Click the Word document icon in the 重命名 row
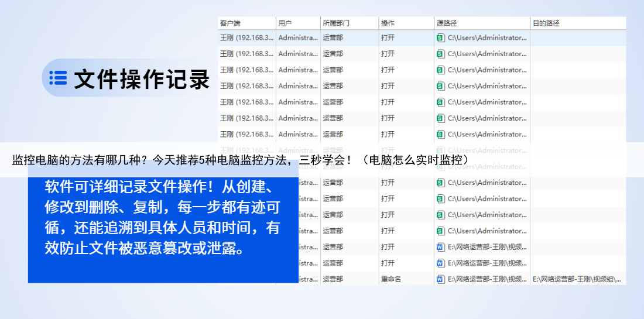Viewport: 644px width, 319px height. pos(440,279)
